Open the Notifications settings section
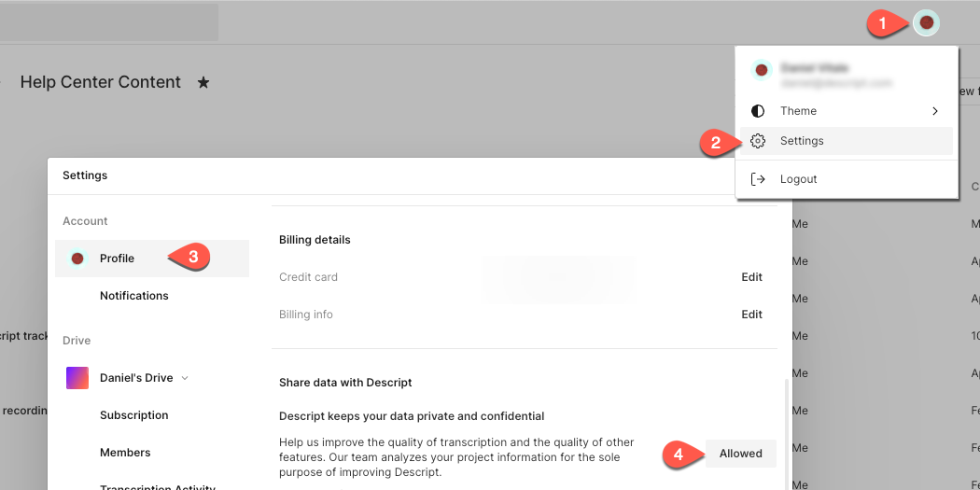This screenshot has width=980, height=490. [x=134, y=296]
